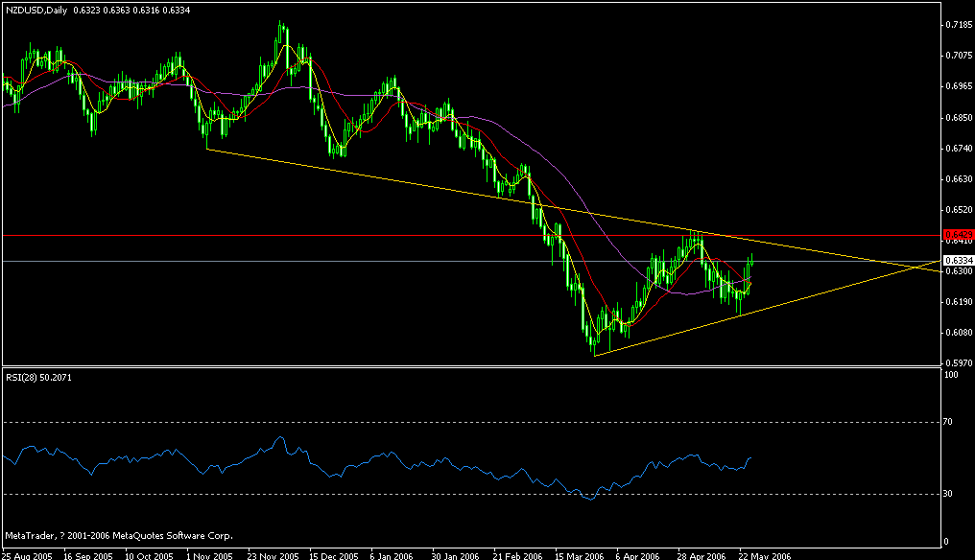Screen dimensions: 975x560
Task: Select the 22 May 2006 date label
Action: pos(767,554)
